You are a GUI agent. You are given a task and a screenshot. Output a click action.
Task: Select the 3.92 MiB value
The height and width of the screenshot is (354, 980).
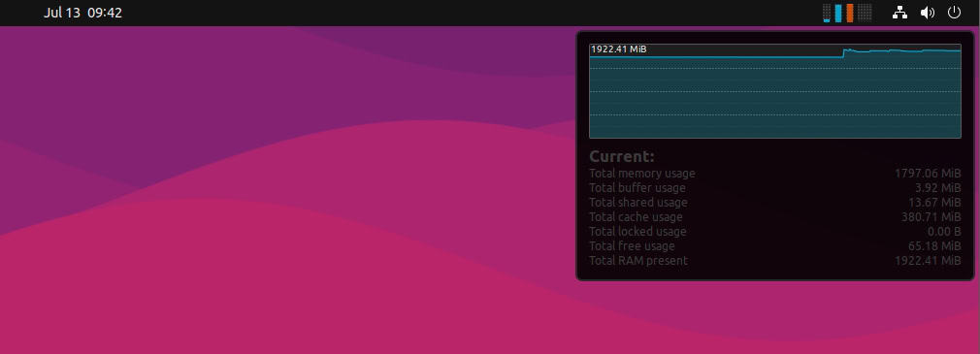click(938, 188)
